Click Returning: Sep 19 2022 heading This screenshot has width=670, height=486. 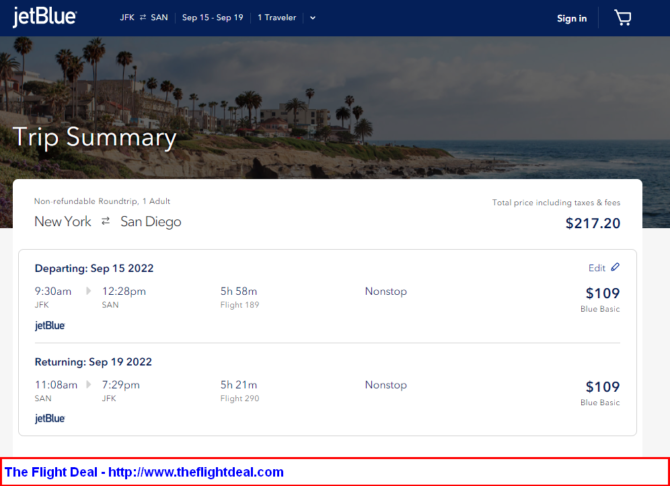pyautogui.click(x=93, y=362)
